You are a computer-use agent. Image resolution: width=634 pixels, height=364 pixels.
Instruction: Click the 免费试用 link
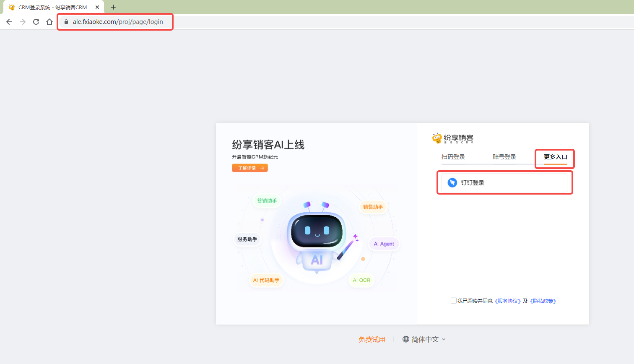point(372,339)
